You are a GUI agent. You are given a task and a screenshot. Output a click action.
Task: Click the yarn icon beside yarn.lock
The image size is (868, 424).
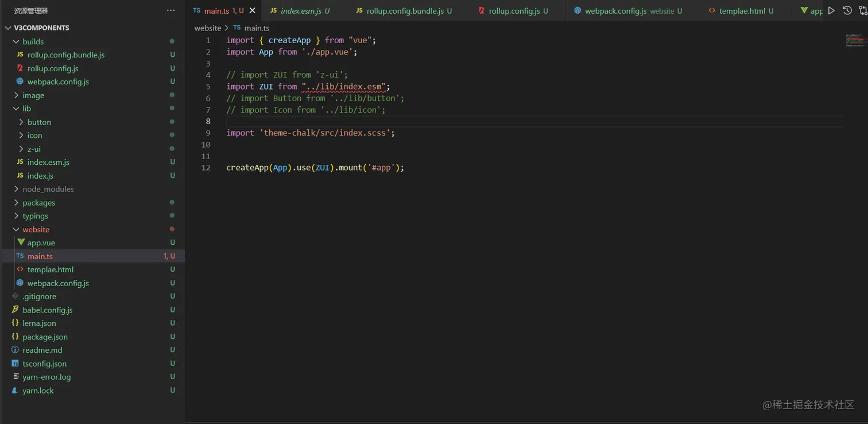point(15,391)
